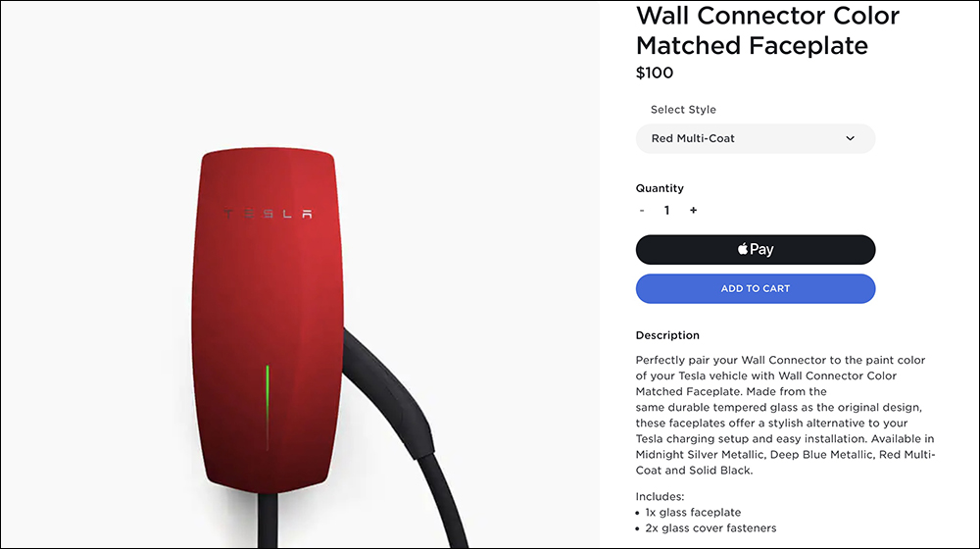Check out using the Apple Pay button
Screen dimensions: 980x549
(x=755, y=249)
